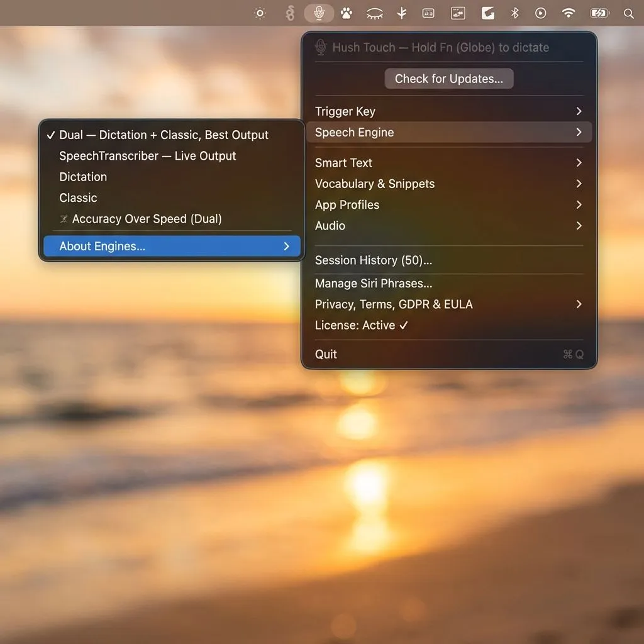Open the paw print menu bar icon
This screenshot has height=644, width=644.
346,13
